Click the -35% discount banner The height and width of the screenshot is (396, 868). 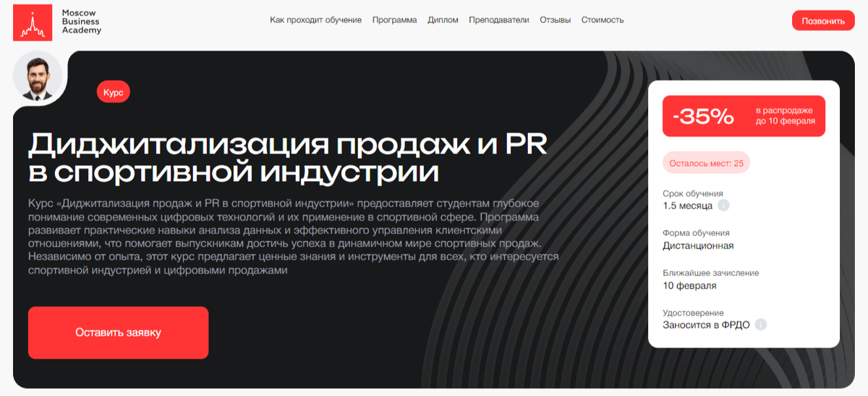tap(744, 116)
